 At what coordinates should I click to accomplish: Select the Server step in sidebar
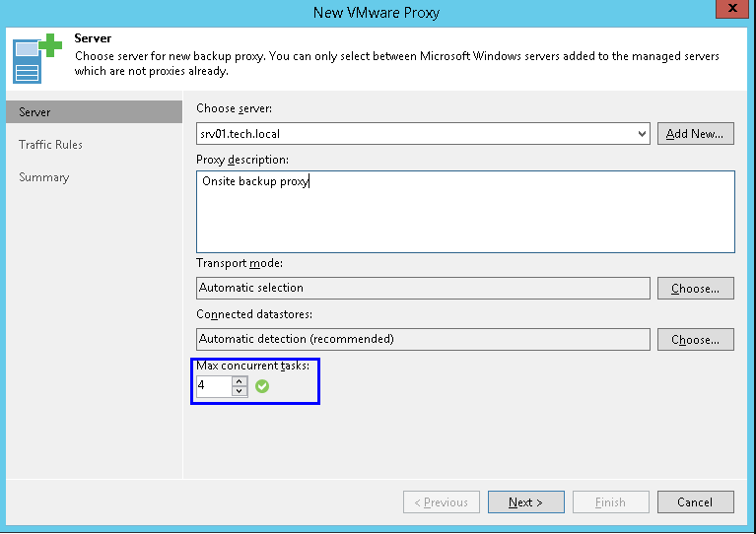[94, 111]
